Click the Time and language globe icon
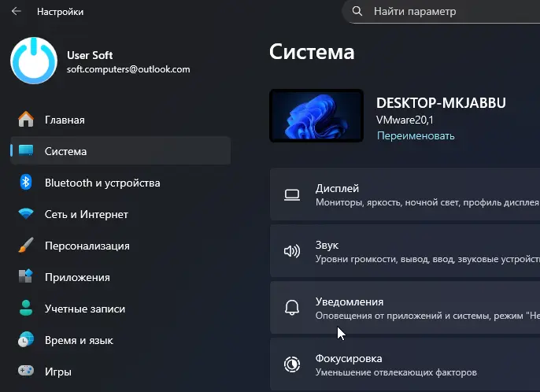 click(26, 340)
